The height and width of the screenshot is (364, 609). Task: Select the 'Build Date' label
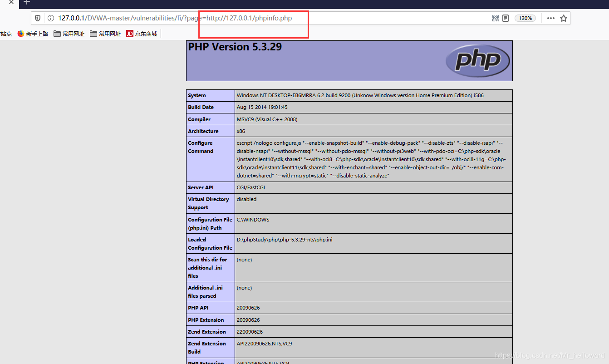(201, 107)
